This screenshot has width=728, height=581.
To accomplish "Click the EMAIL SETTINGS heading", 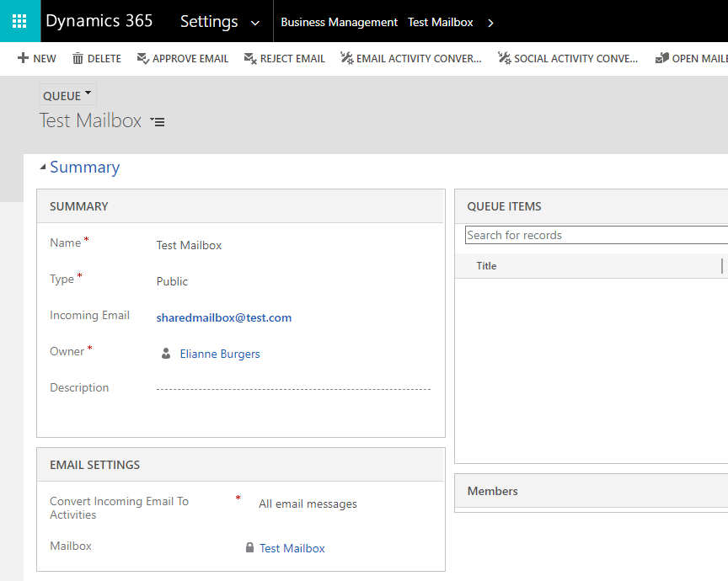I will (x=94, y=465).
